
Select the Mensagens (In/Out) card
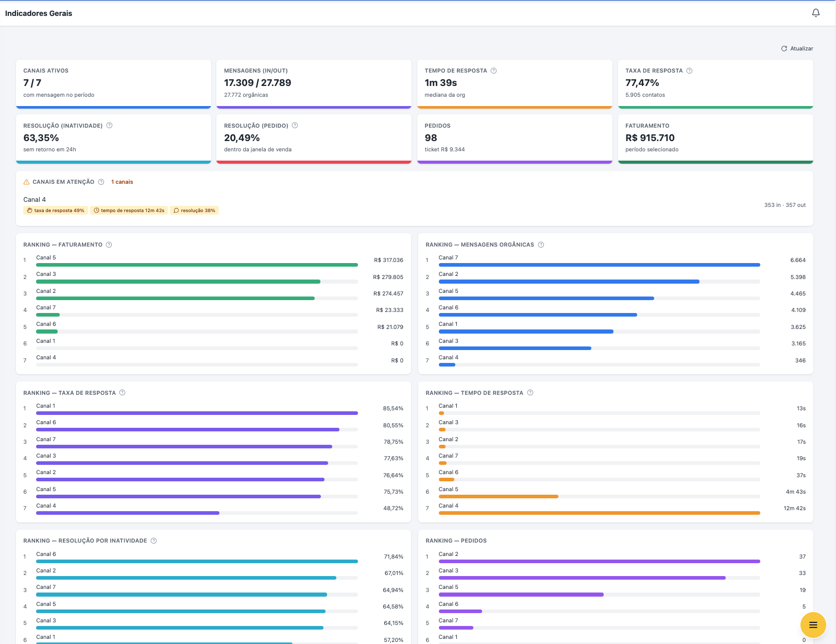coord(314,84)
